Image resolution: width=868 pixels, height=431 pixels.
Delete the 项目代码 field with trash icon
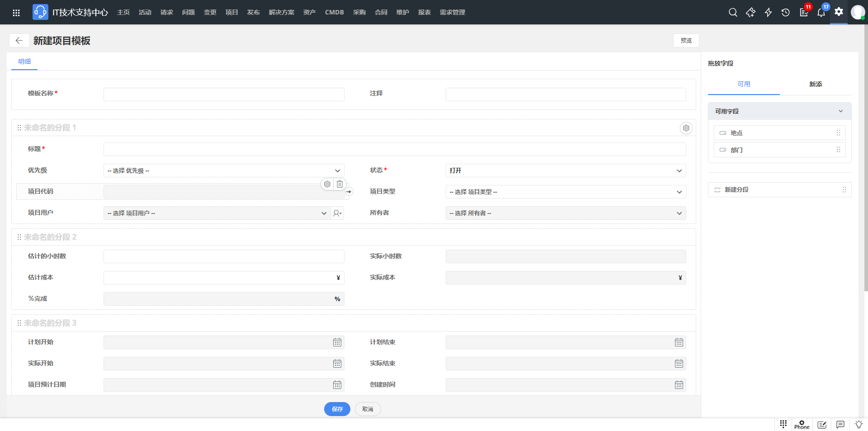point(340,184)
